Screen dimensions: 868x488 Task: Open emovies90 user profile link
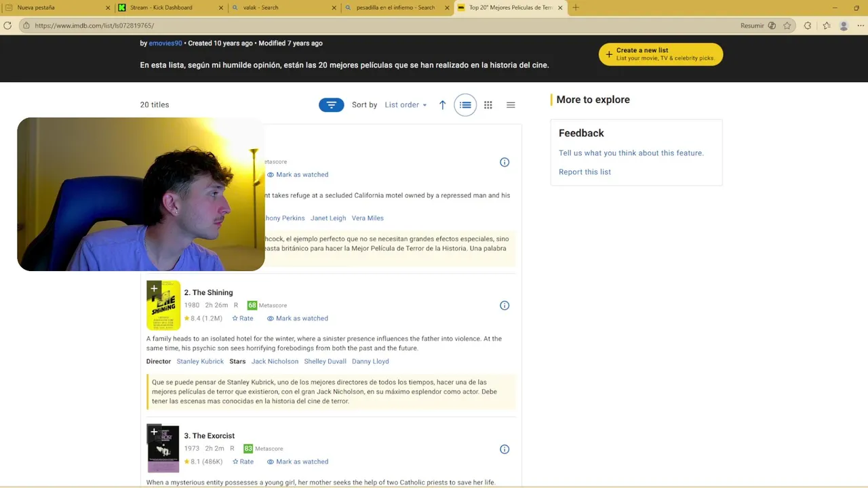pyautogui.click(x=165, y=43)
